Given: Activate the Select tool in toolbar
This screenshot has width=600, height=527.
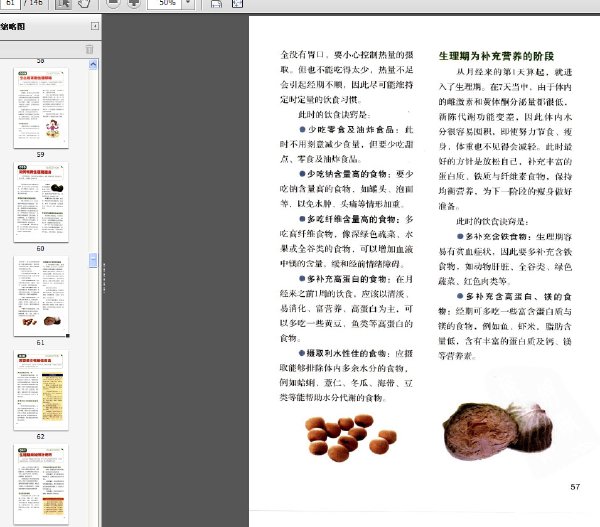Looking at the screenshot, I should point(63,3).
